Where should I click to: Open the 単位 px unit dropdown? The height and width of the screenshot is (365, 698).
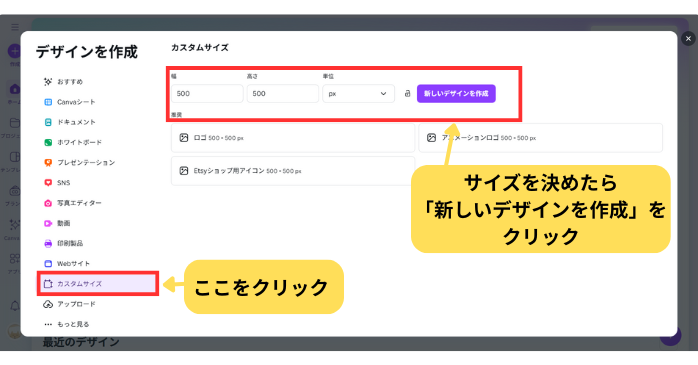point(358,93)
